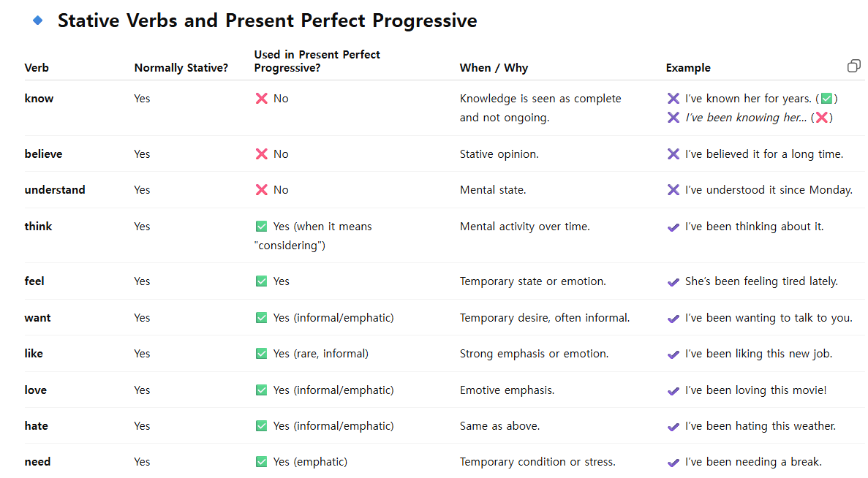
Task: Click the red X in understand row
Action: 261,190
